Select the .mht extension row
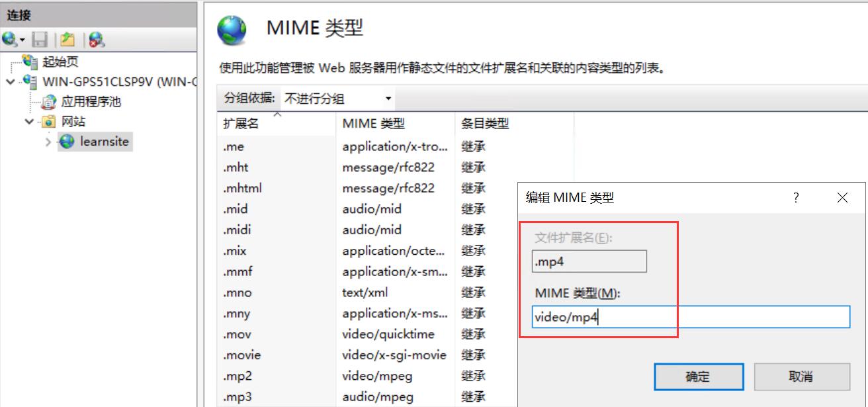 pyautogui.click(x=236, y=167)
